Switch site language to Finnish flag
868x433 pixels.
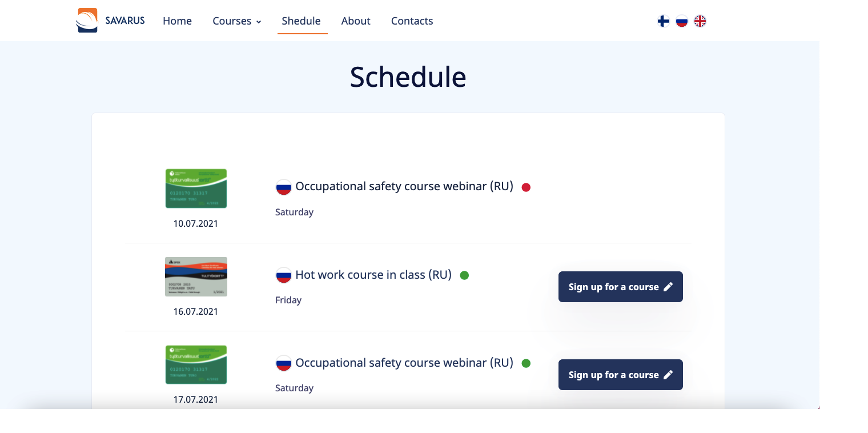[x=663, y=21]
